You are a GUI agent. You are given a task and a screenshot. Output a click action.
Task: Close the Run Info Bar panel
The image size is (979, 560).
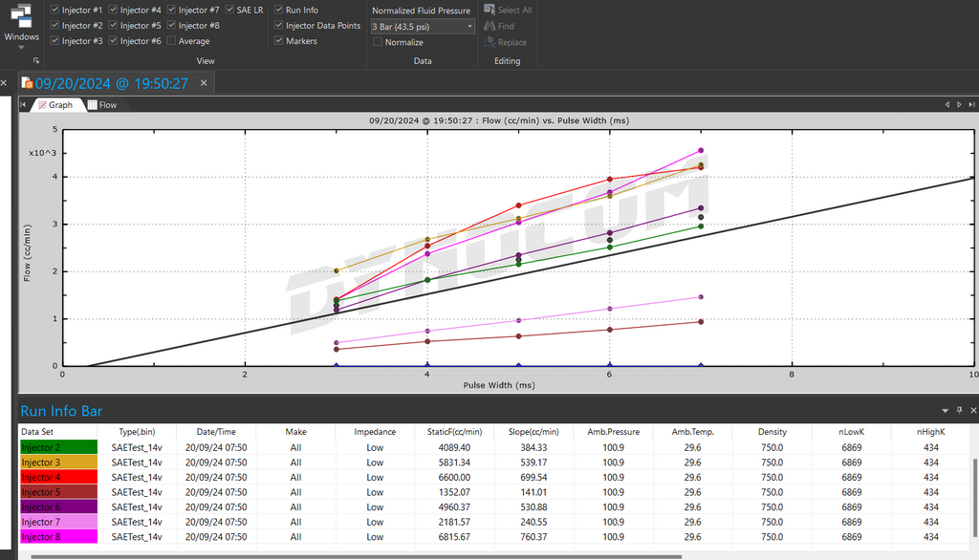[972, 410]
